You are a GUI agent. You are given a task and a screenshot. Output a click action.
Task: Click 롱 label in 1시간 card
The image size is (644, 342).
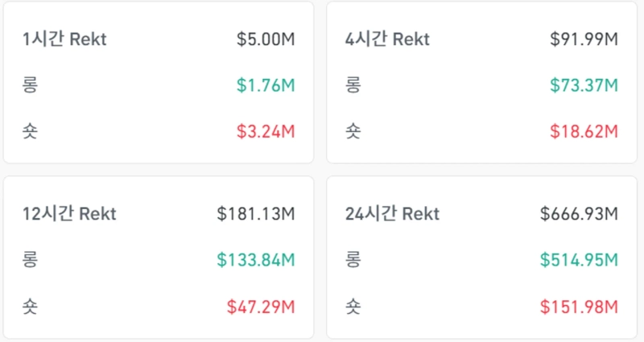(x=31, y=85)
